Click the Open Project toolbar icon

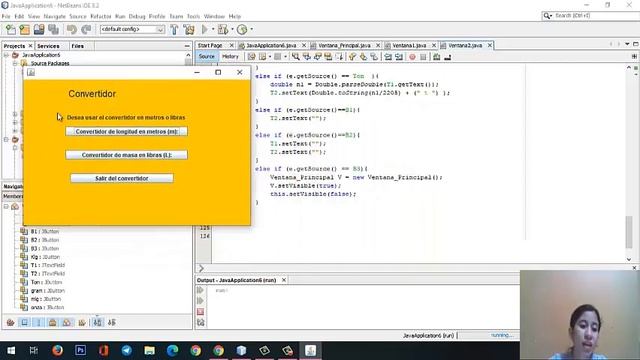39,29
